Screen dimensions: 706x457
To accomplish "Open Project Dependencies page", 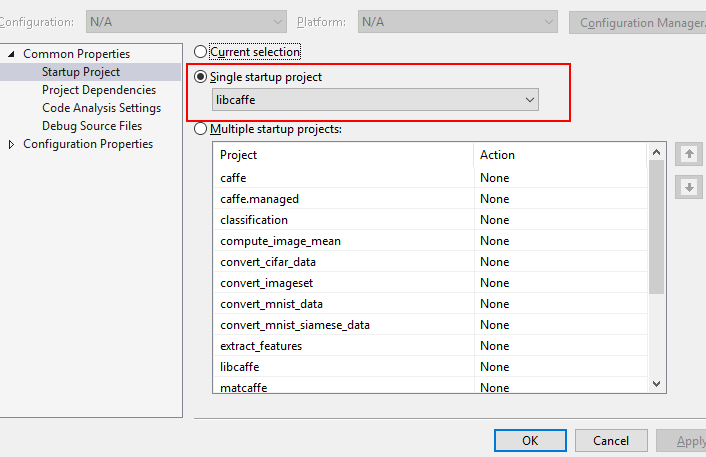I will 99,90.
